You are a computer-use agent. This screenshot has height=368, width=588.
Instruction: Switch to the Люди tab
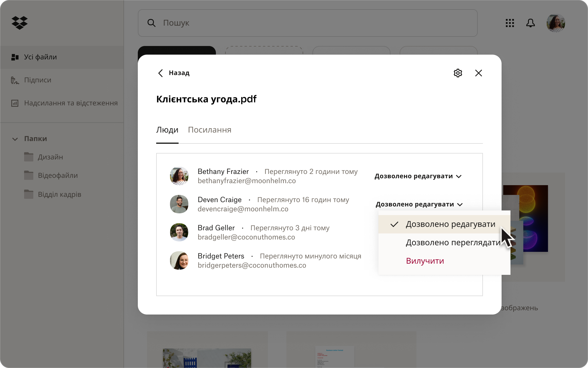167,130
